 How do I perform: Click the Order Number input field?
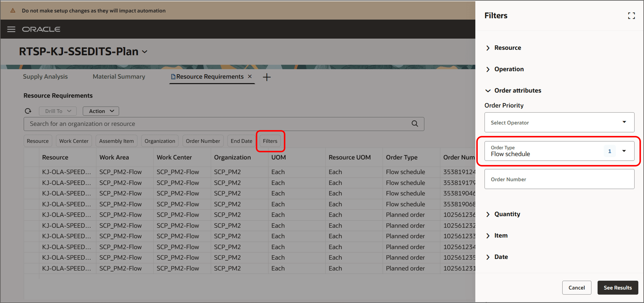(x=559, y=179)
